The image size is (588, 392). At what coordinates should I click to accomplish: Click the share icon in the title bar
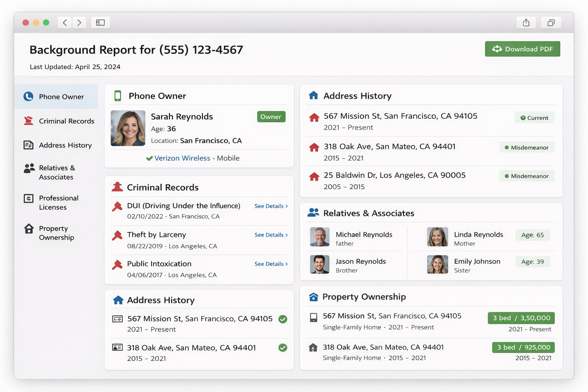(x=526, y=23)
